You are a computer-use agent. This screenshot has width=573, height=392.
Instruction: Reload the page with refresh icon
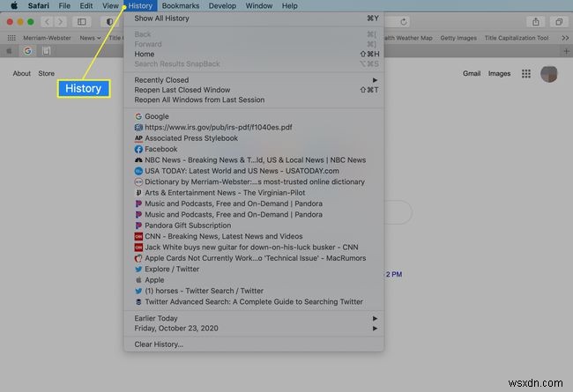[x=404, y=22]
